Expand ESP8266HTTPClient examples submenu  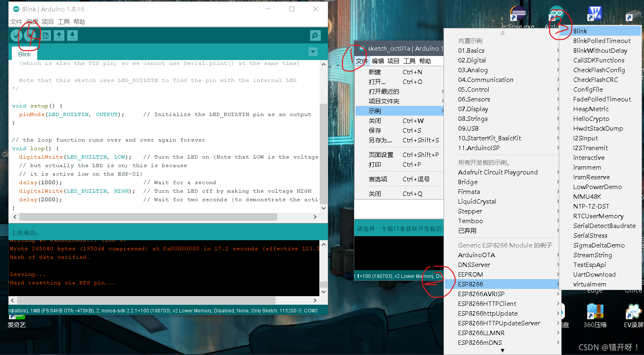point(503,303)
